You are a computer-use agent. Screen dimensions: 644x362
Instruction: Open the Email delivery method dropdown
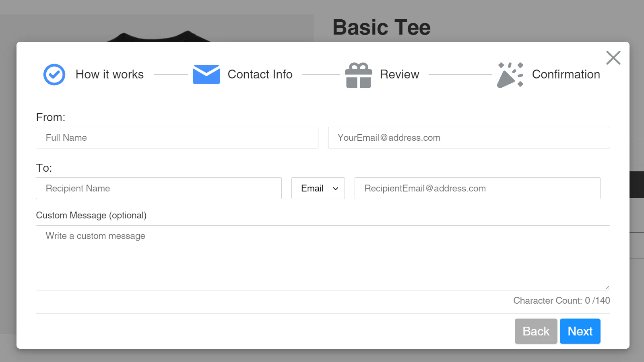pos(318,188)
